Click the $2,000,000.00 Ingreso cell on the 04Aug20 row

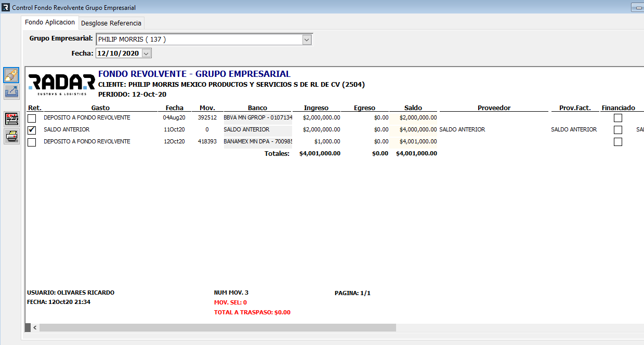tap(322, 118)
